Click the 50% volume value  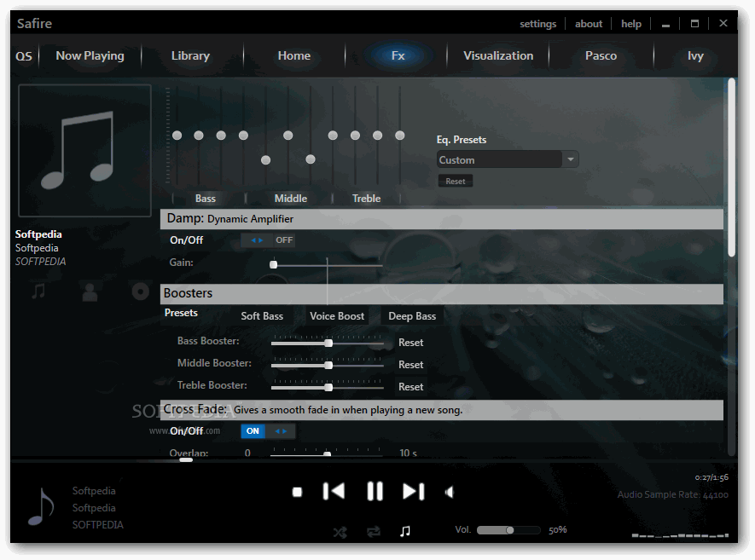(x=558, y=530)
